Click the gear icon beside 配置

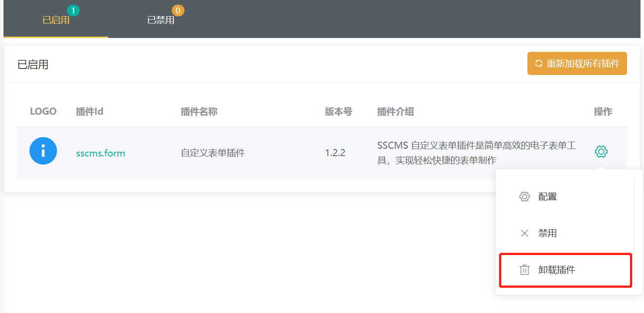pos(524,197)
